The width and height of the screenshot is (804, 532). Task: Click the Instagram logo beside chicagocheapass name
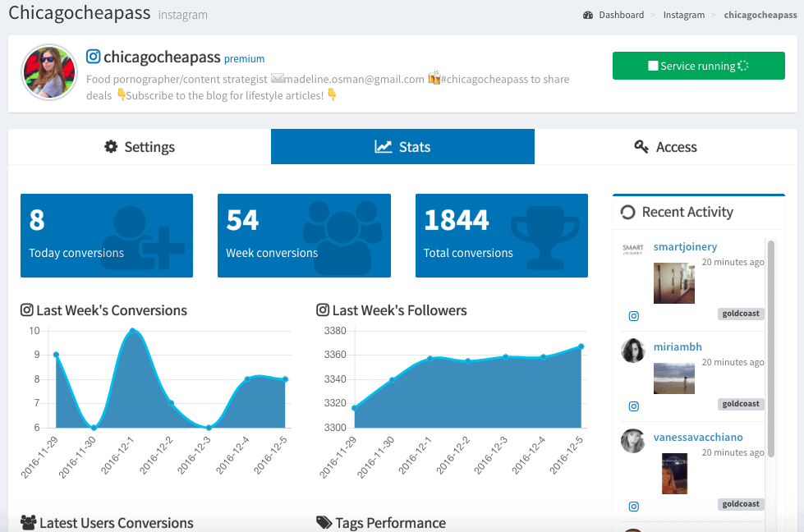click(93, 57)
